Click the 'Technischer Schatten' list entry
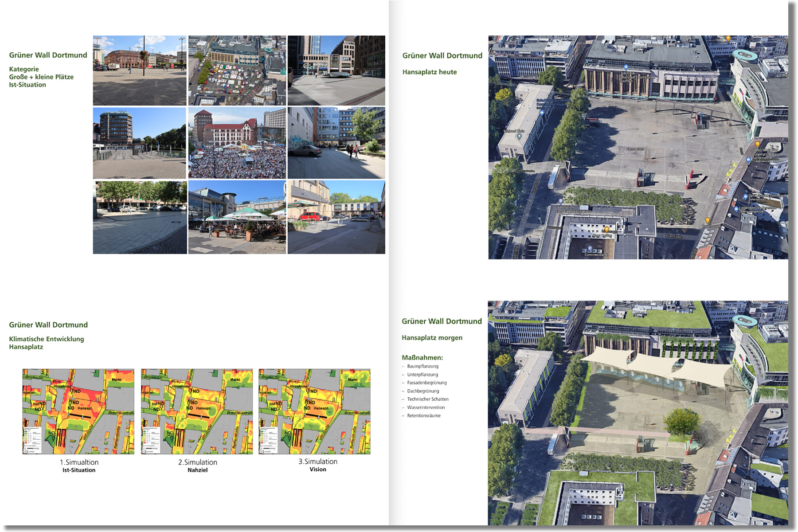This screenshot has height=532, width=798. [x=427, y=399]
